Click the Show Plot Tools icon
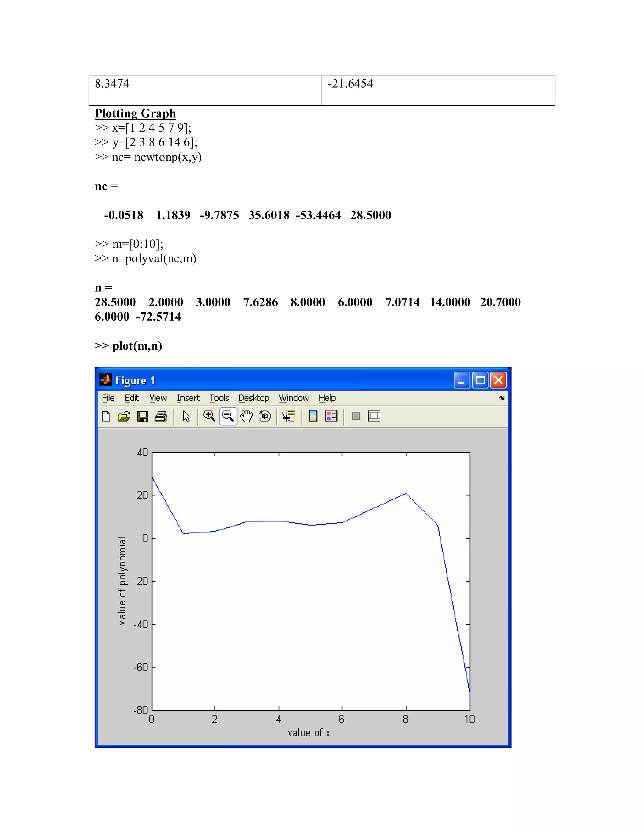 coord(374,416)
